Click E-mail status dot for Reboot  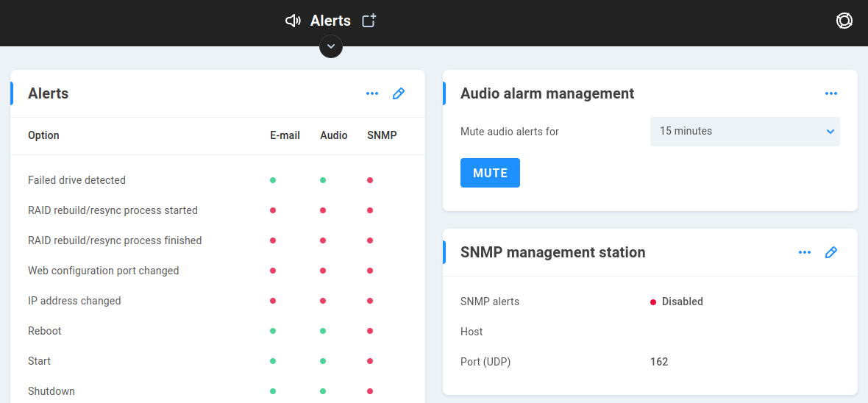point(273,331)
